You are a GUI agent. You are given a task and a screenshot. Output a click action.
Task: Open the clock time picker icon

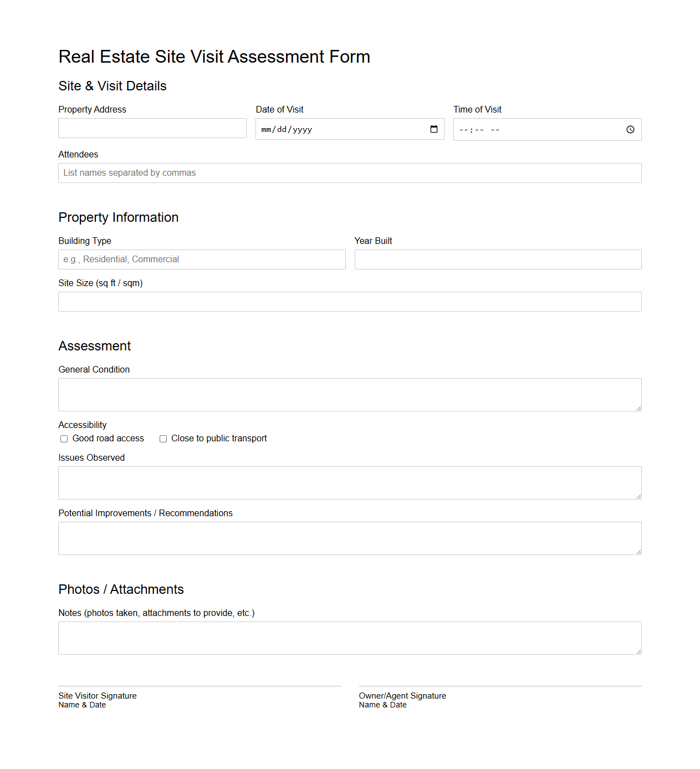(x=630, y=129)
